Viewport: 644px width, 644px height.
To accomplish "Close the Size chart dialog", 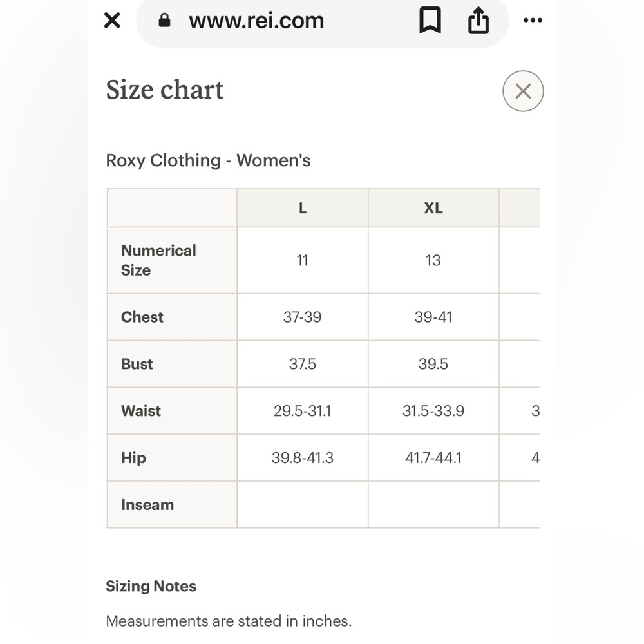I will pos(523,91).
